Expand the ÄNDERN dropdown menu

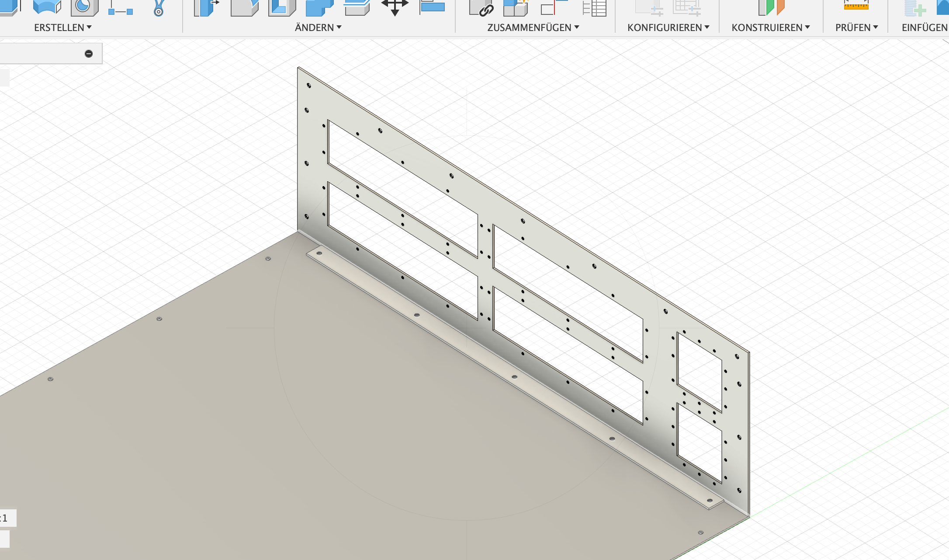point(318,28)
